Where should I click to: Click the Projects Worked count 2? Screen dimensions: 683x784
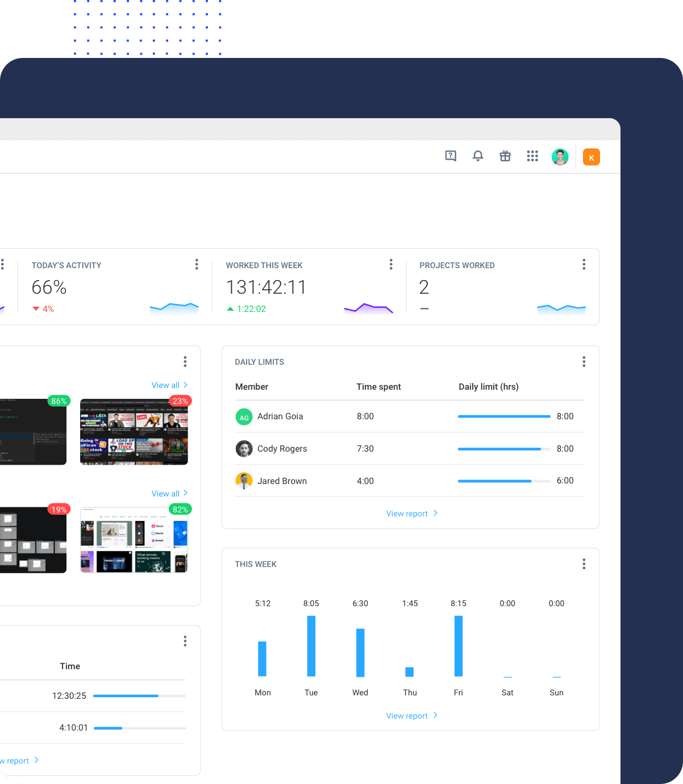click(424, 287)
